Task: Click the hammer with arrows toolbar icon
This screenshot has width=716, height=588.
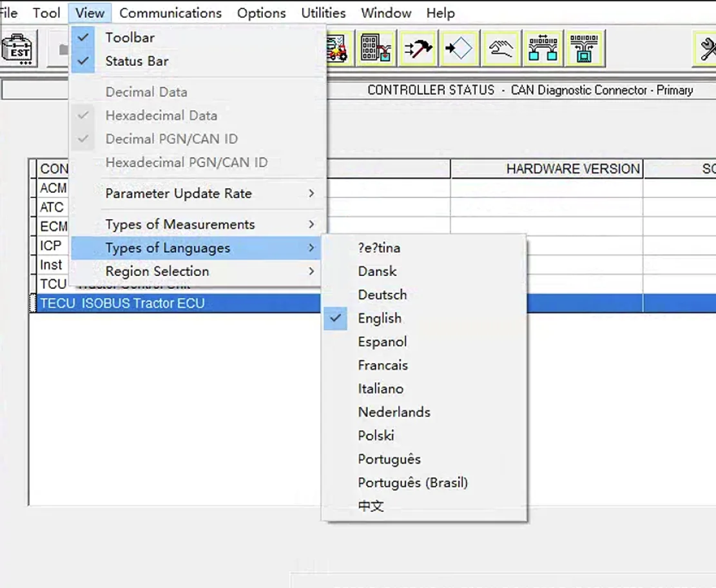Action: click(x=417, y=48)
